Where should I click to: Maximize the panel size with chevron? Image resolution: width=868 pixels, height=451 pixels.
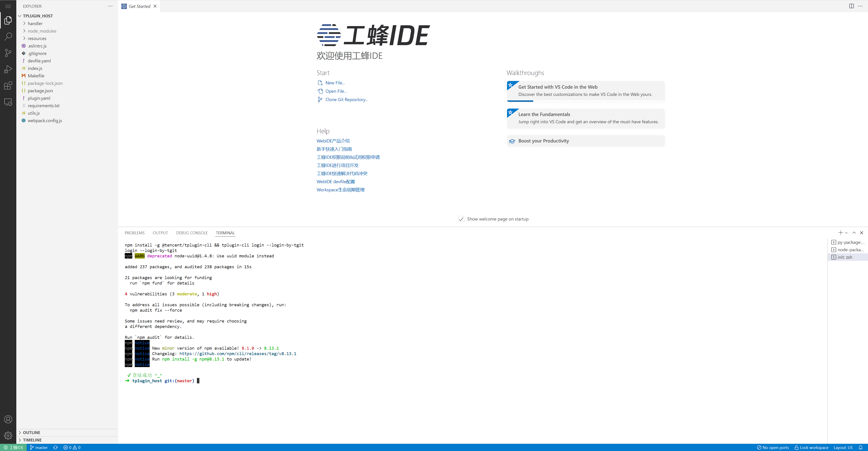pyautogui.click(x=854, y=233)
